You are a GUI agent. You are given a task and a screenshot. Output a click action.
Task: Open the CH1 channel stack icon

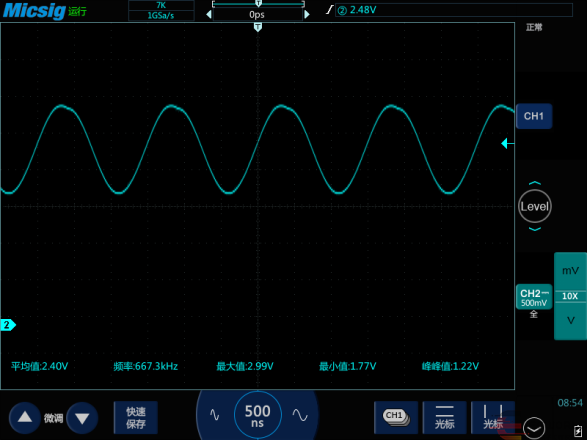click(396, 417)
